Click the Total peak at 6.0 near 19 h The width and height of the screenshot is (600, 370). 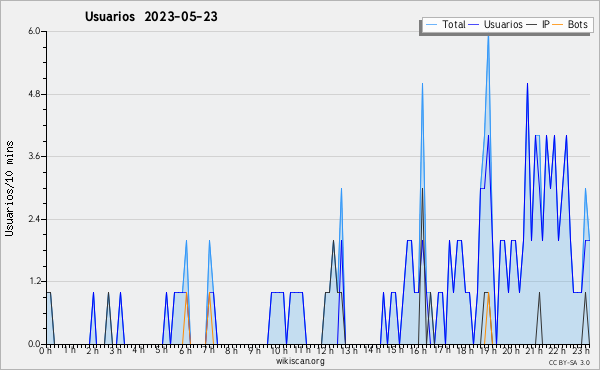(x=488, y=36)
